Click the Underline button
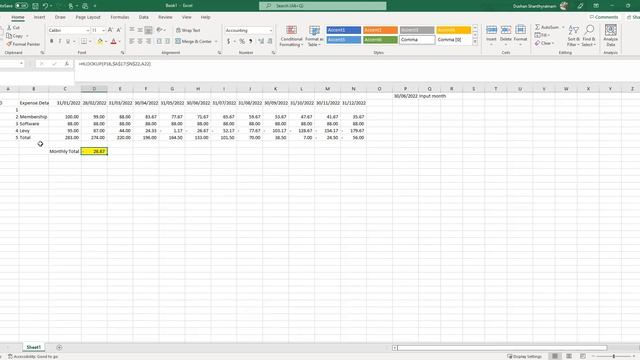 pos(68,41)
